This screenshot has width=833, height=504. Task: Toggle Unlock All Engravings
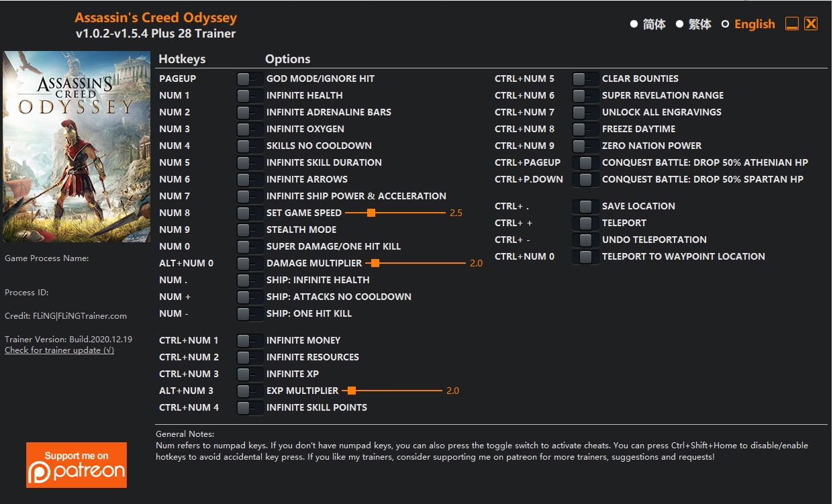click(585, 112)
